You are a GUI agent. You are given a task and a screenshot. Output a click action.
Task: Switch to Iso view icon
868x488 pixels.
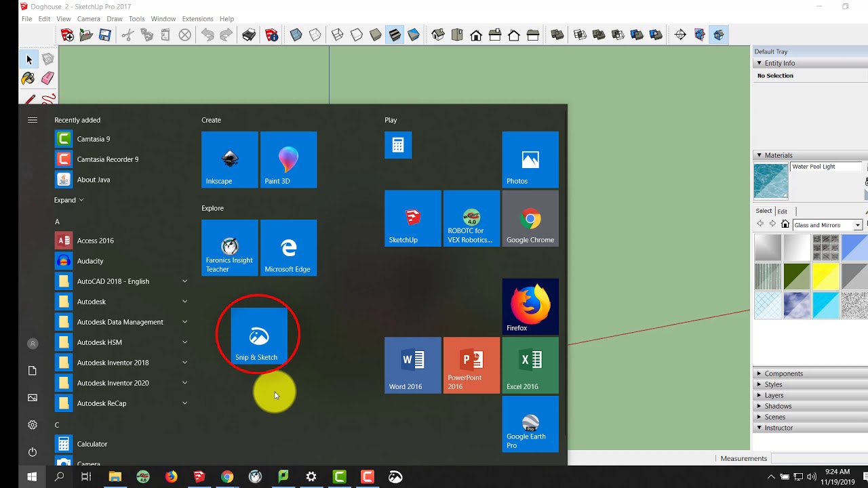coord(438,35)
